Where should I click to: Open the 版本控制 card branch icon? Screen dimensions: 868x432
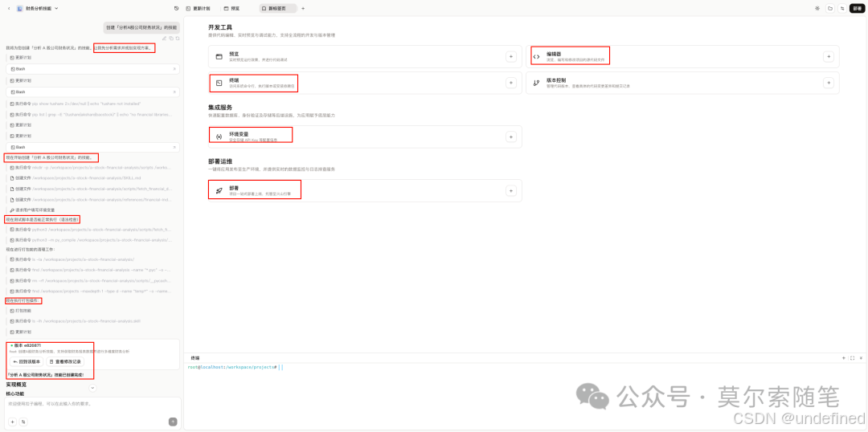click(x=536, y=83)
